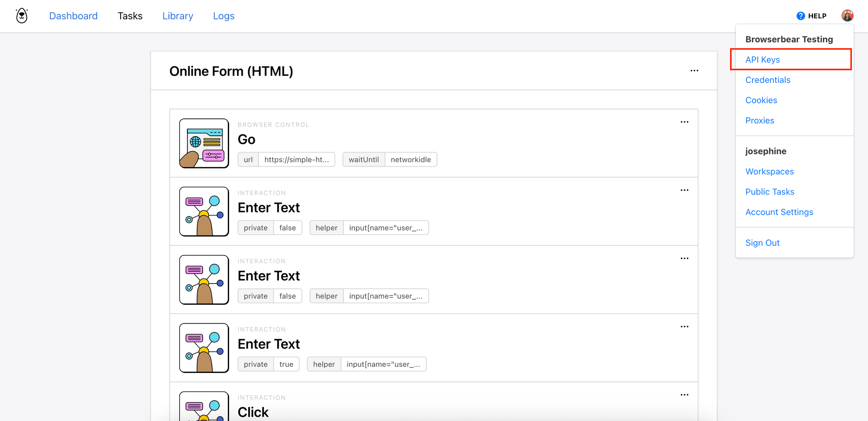Open the Online Form options menu
Viewport: 868px width, 421px height.
coord(694,70)
